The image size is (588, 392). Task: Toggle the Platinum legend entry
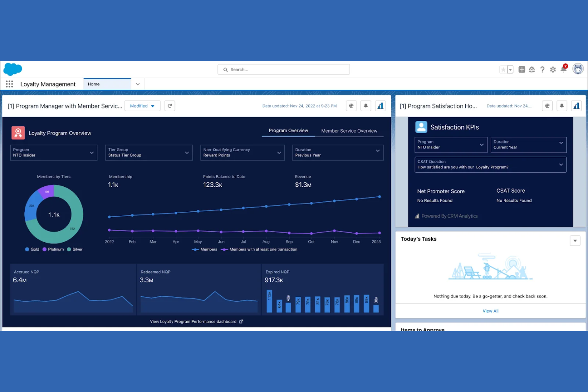click(53, 249)
